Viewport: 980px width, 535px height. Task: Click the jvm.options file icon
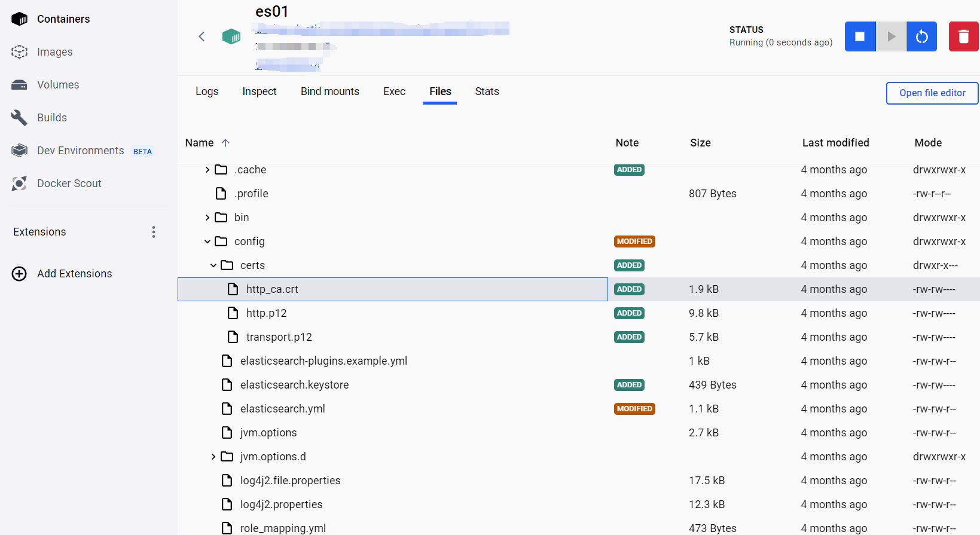pyautogui.click(x=227, y=433)
